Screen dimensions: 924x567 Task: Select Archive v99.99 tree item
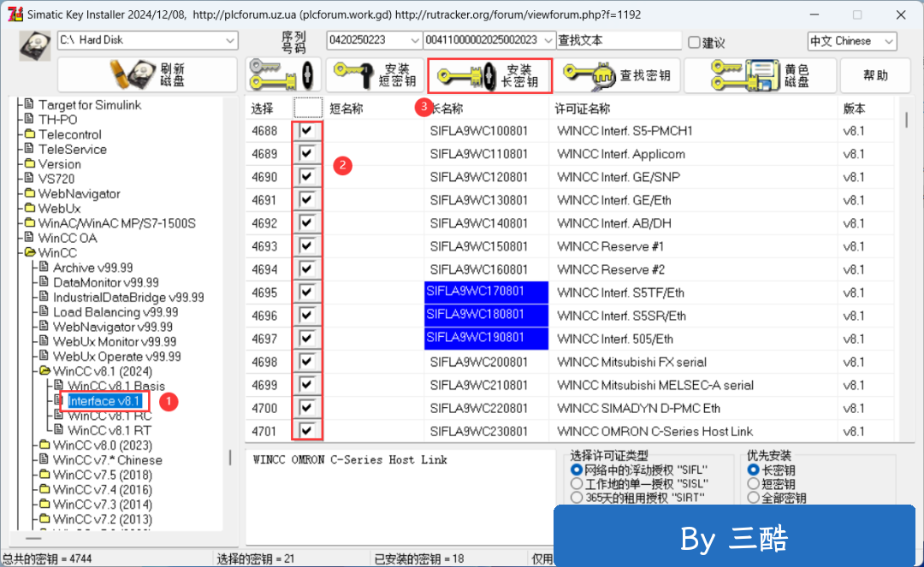93,268
